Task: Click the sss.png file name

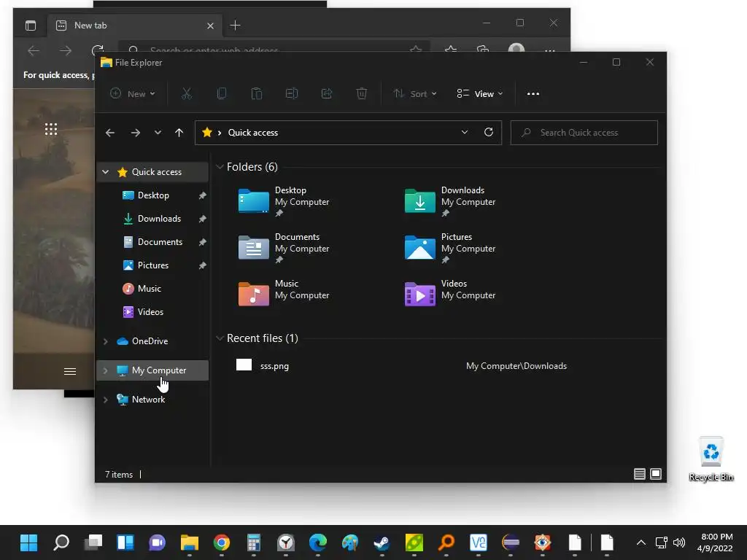Action: click(x=274, y=366)
